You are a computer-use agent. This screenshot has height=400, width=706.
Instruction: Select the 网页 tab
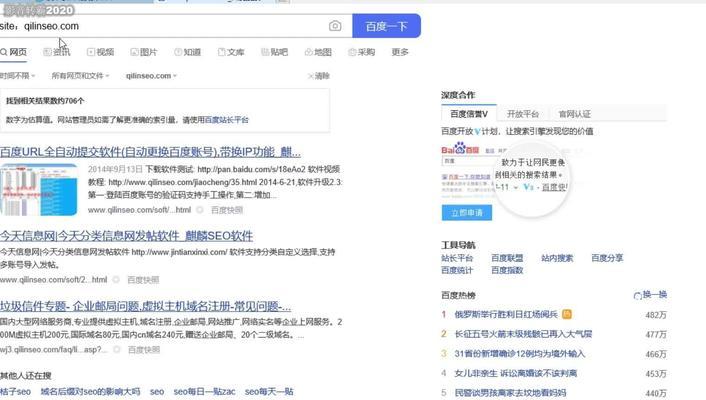14,52
